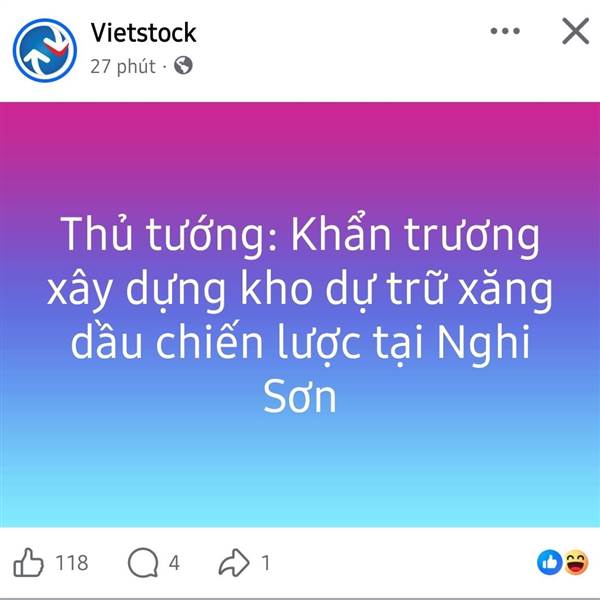The width and height of the screenshot is (600, 600).
Task: Open the Vietstock page name link
Action: [x=143, y=33]
